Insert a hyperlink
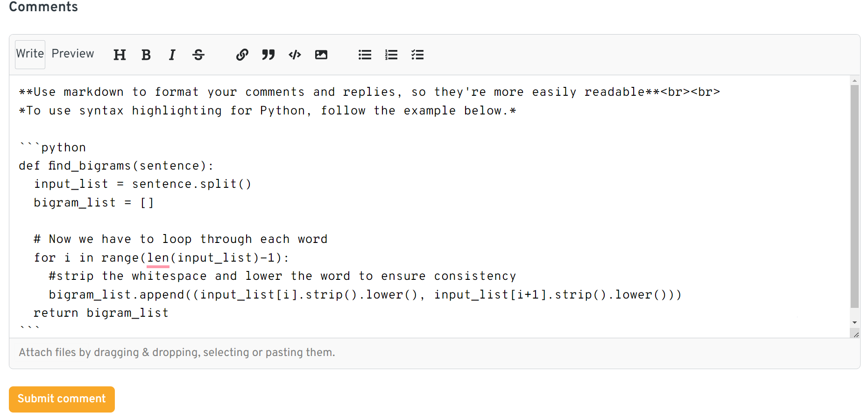Image resolution: width=868 pixels, height=420 pixels. point(242,55)
